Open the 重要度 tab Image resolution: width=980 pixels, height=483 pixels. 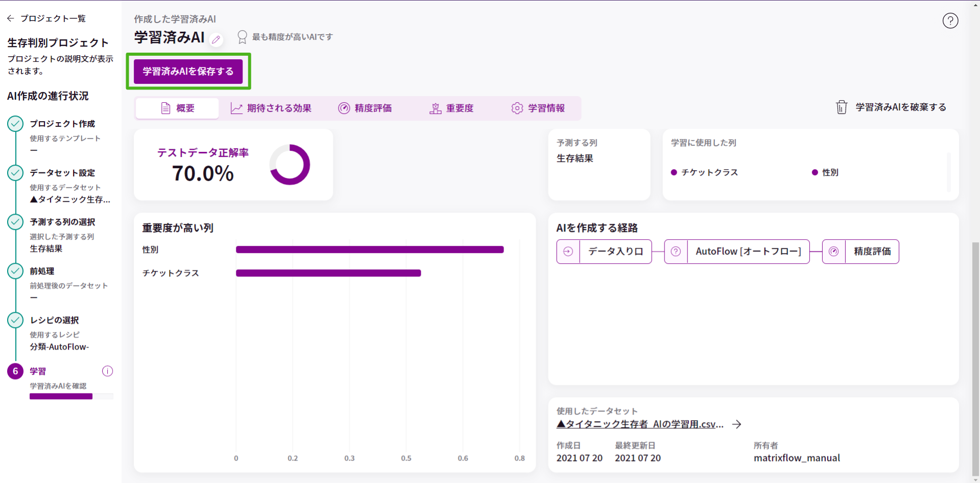pos(452,108)
